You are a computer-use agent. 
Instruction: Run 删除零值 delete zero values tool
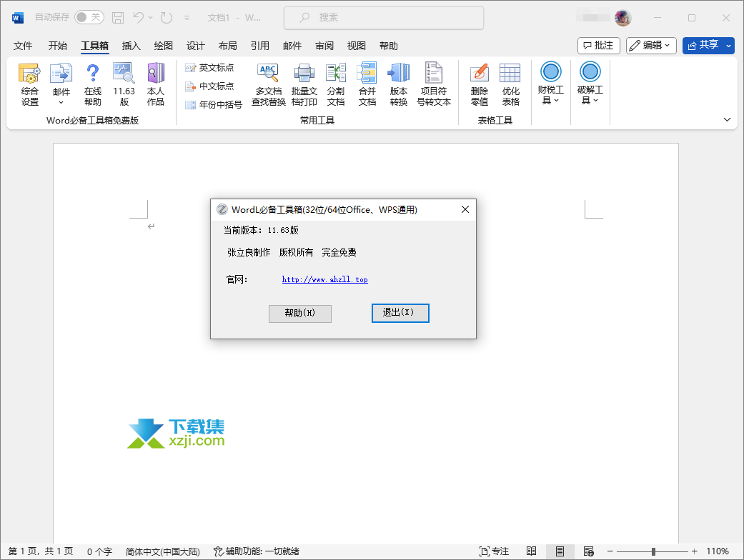click(x=480, y=84)
